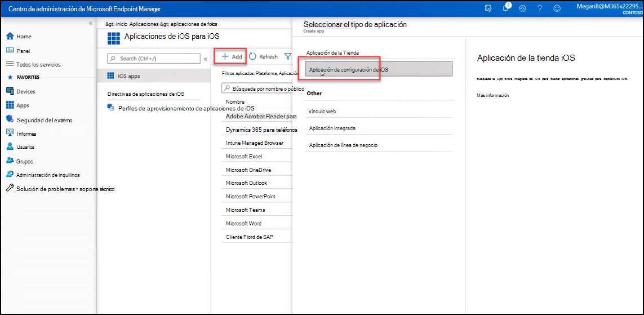The height and width of the screenshot is (315, 644).
Task: Open Solución de problemas soporte técnico
Action: [65, 189]
